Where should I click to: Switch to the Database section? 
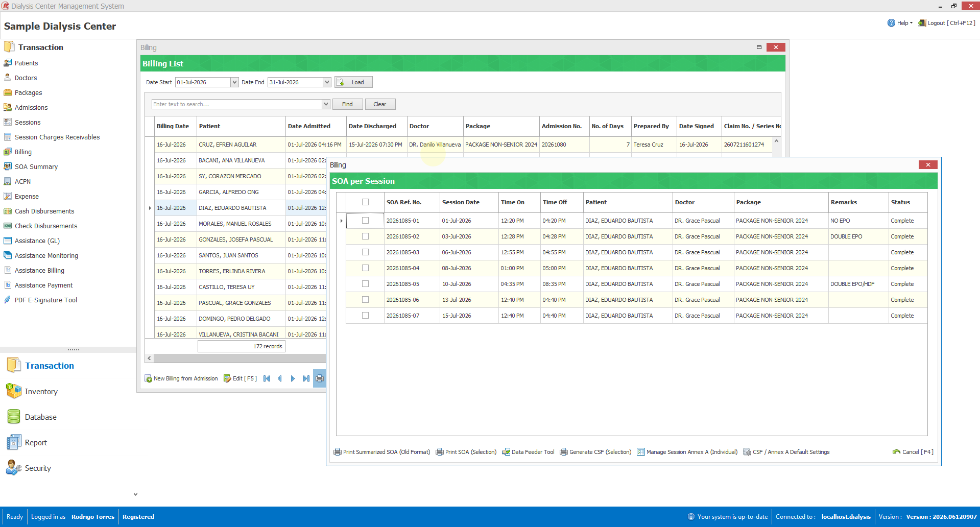[32, 417]
